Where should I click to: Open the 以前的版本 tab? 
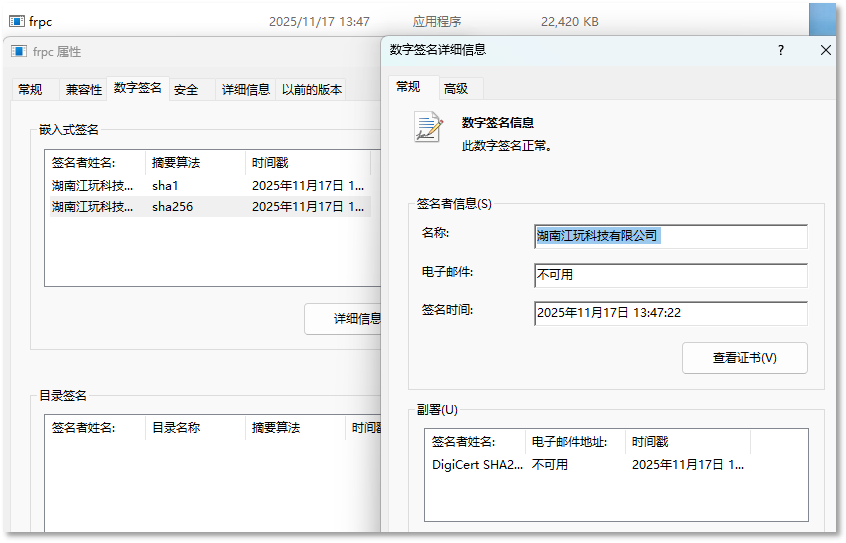(x=312, y=90)
